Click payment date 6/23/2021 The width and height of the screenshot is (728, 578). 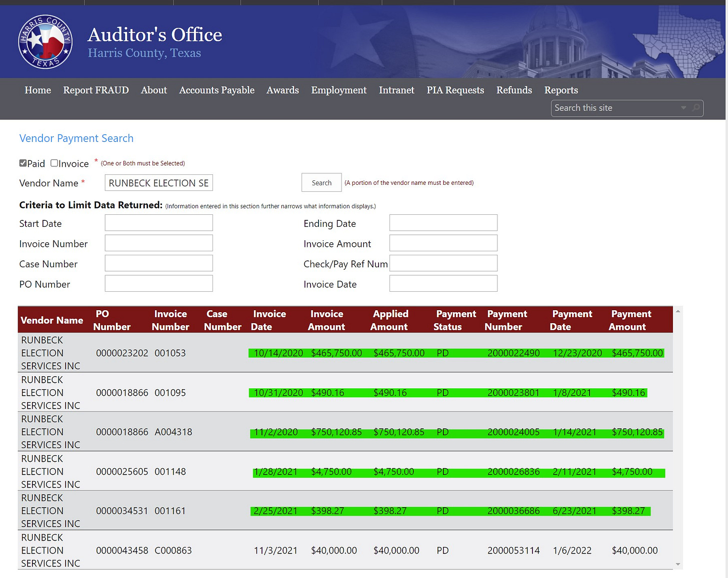pos(574,511)
